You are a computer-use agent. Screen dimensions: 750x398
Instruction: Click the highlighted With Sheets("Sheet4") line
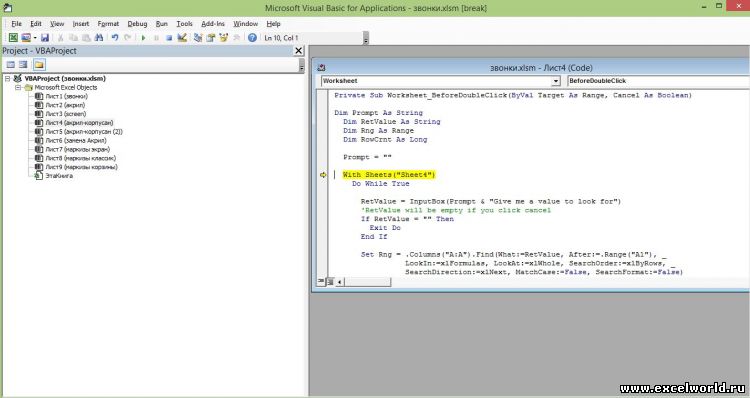pos(389,175)
